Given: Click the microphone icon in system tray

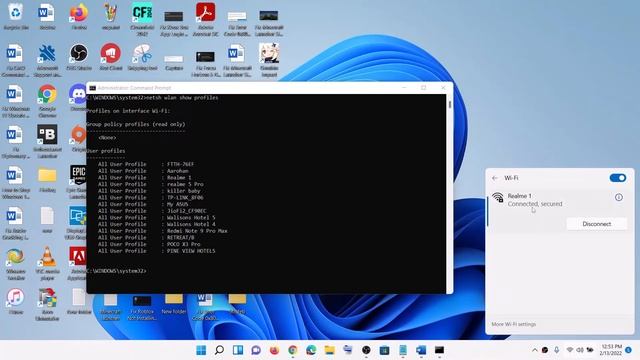Looking at the screenshot, I should pos(556,350).
